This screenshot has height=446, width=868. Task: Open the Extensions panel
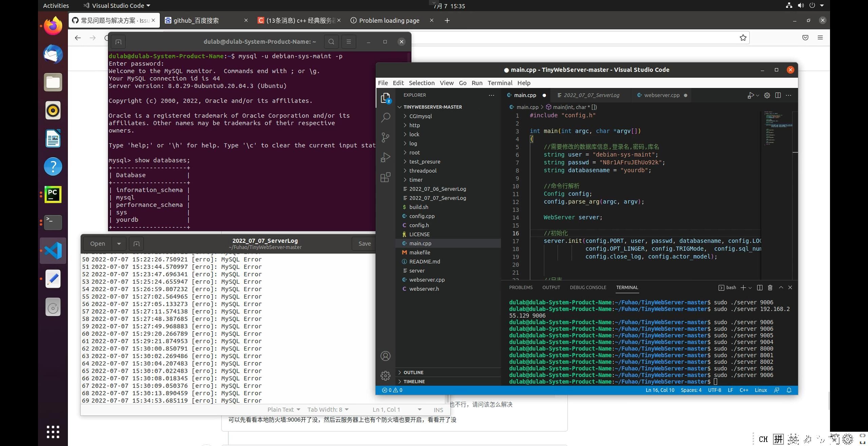pos(385,177)
